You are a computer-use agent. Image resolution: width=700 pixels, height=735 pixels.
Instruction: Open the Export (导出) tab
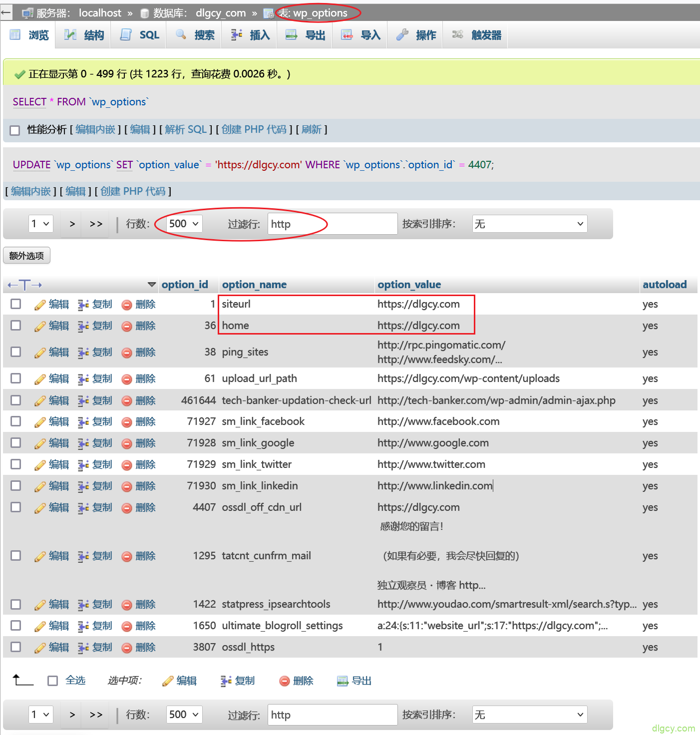tap(306, 35)
